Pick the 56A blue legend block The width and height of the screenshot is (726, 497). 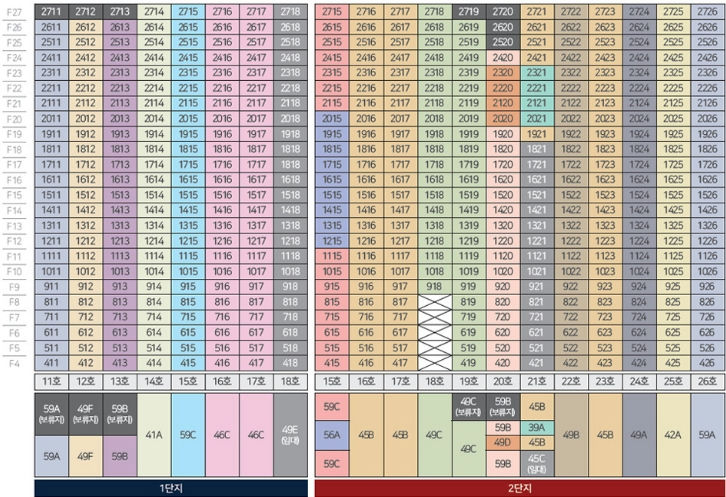tap(332, 435)
